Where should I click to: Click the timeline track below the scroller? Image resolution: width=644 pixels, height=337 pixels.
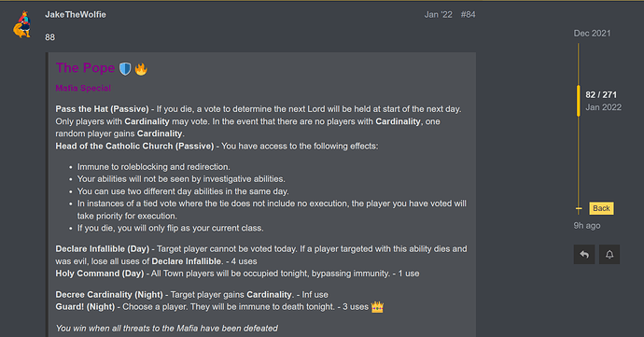(x=579, y=162)
